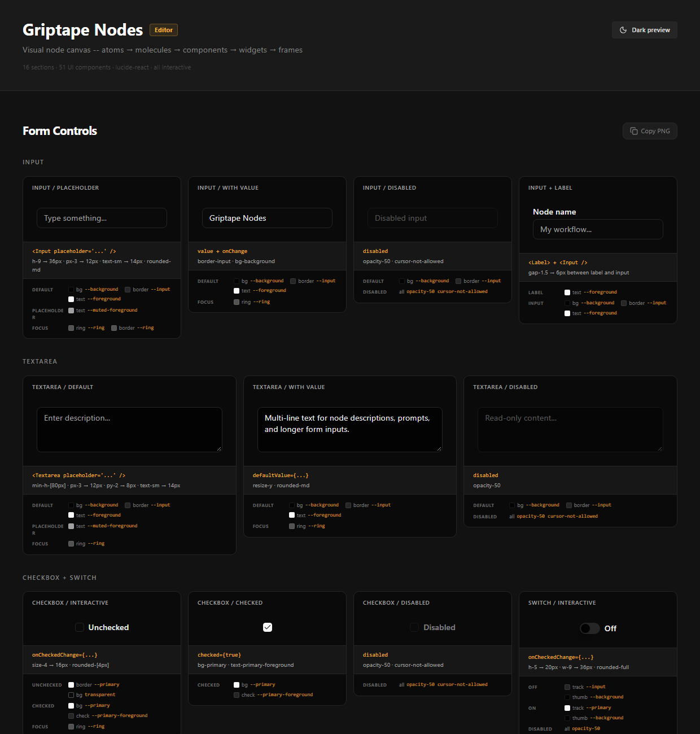Click 'text --muted-foreground' swatch in Input / Placeholder card
The width and height of the screenshot is (700, 734).
click(x=71, y=311)
